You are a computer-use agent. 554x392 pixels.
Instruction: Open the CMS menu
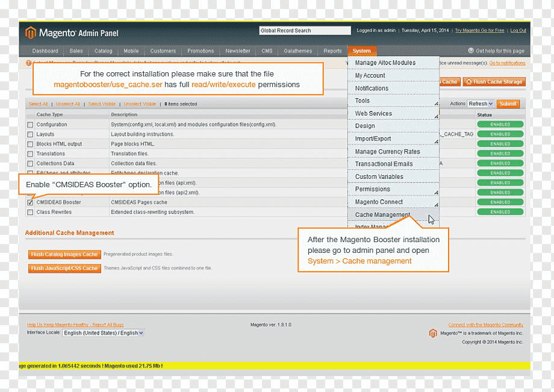point(267,51)
